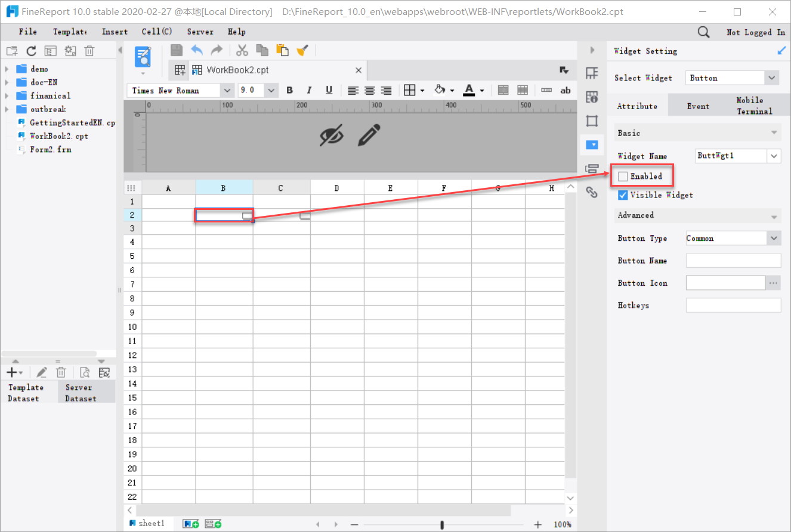Viewport: 791px width, 532px height.
Task: Add a new sheet with plus icon
Action: (x=191, y=524)
